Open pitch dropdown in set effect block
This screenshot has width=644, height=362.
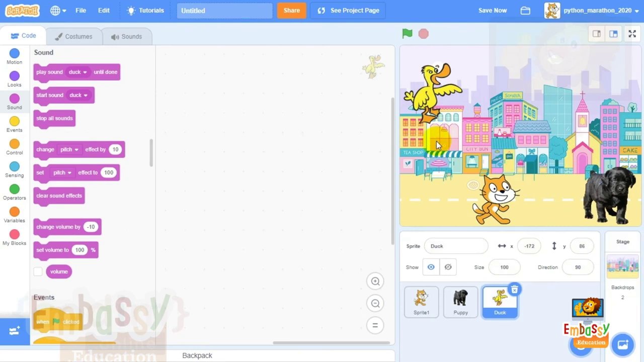coord(62,172)
